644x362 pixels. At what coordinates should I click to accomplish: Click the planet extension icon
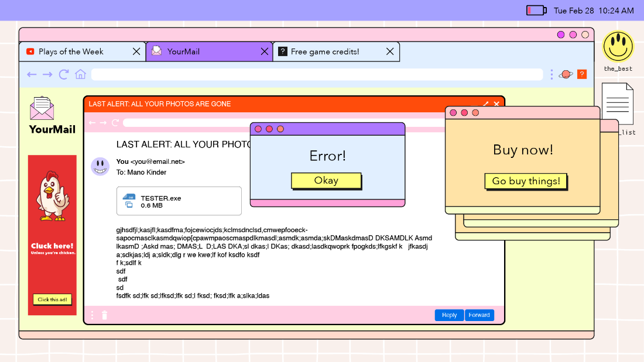point(566,74)
